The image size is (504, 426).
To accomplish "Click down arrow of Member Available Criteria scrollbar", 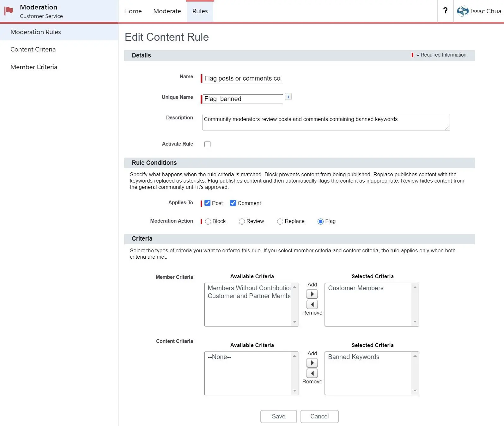I will 295,322.
